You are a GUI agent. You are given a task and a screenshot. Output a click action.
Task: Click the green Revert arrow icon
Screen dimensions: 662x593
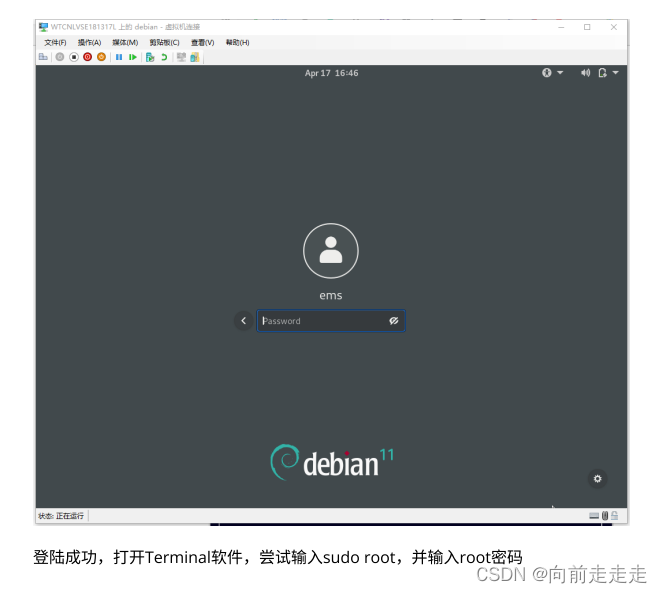pos(164,57)
